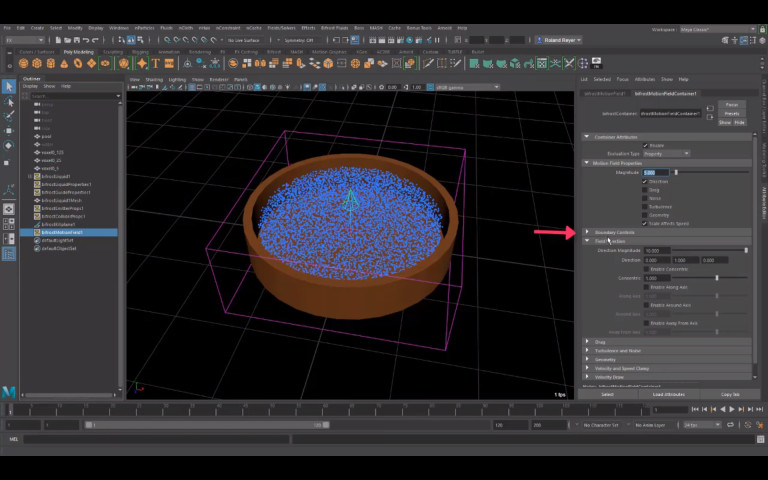Click the Poly Sphere shelf icon

[x=23, y=64]
